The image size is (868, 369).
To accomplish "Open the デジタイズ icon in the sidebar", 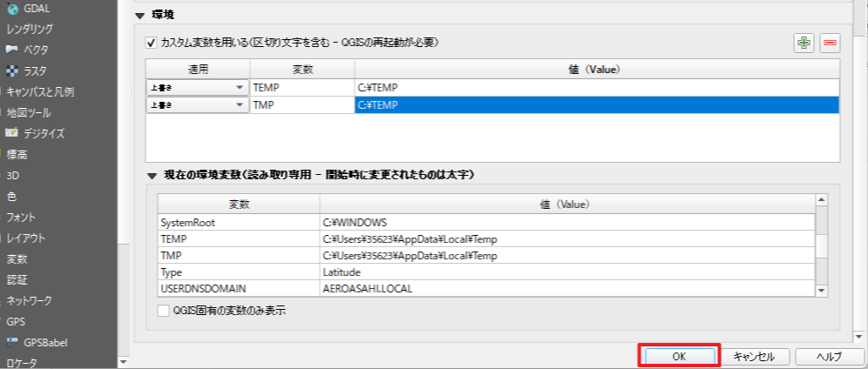I will click(x=13, y=133).
